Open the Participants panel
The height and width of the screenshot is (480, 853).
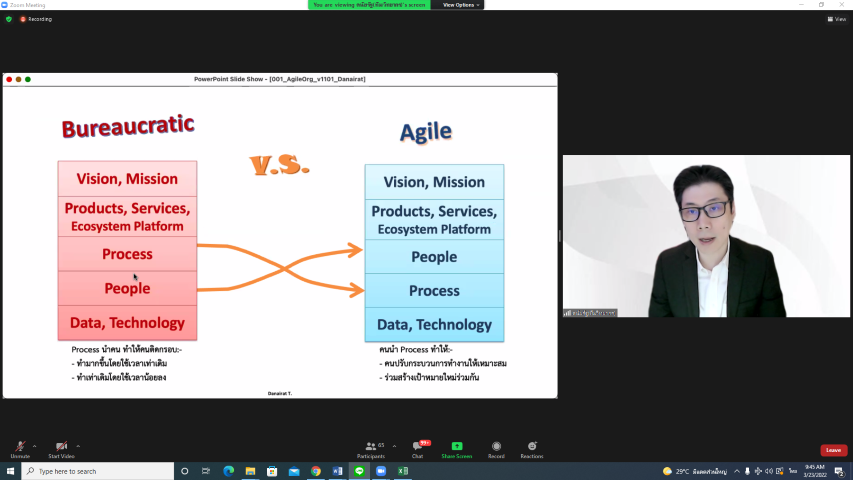(x=370, y=448)
